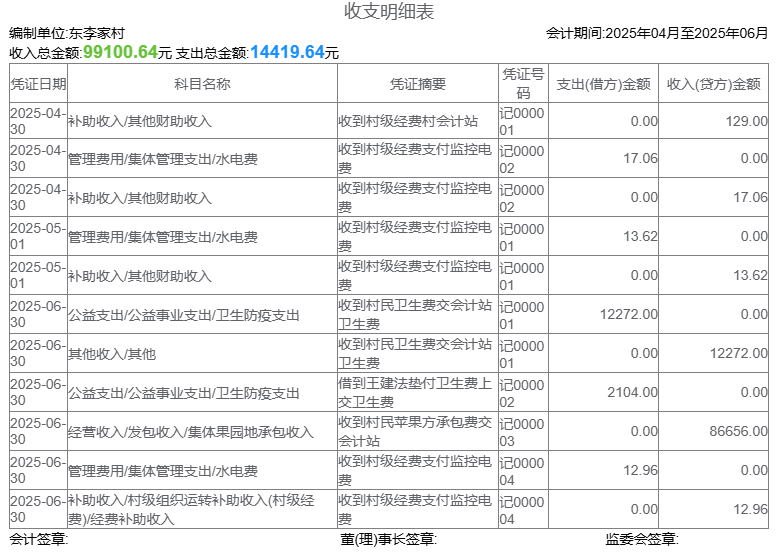Image resolution: width=784 pixels, height=557 pixels.
Task: Click the green 99100.64 income total
Action: pos(120,52)
